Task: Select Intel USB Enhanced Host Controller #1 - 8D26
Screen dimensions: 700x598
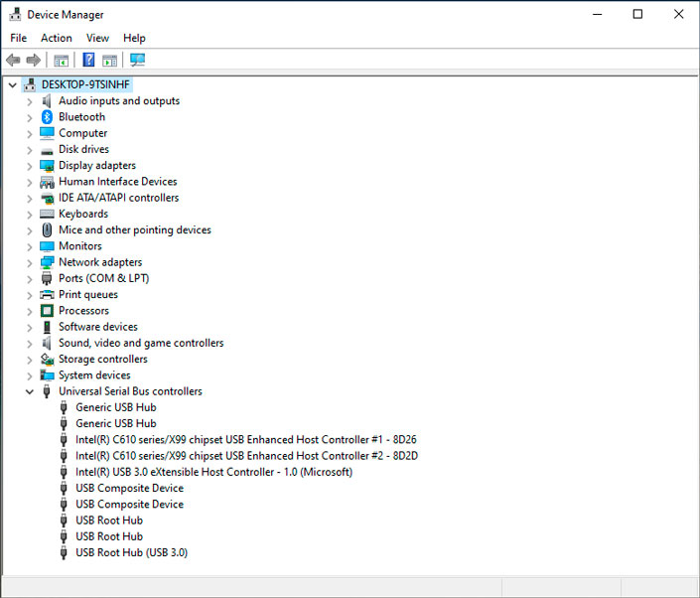Action: [245, 439]
